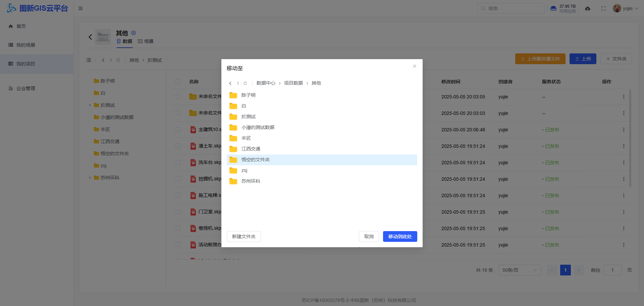
Task: Toggle the sidebar hamburger menu icon
Action: coord(80,8)
